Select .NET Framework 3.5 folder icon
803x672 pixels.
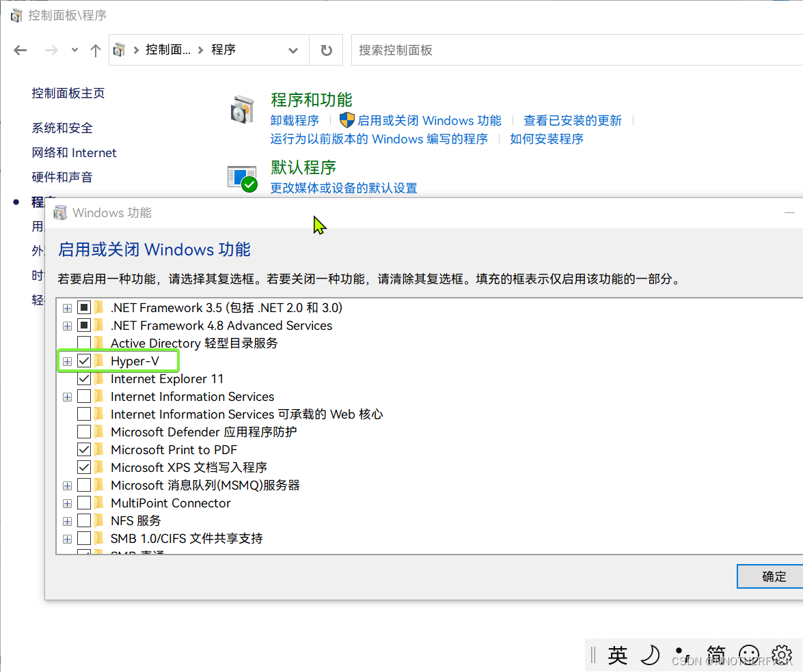(99, 307)
